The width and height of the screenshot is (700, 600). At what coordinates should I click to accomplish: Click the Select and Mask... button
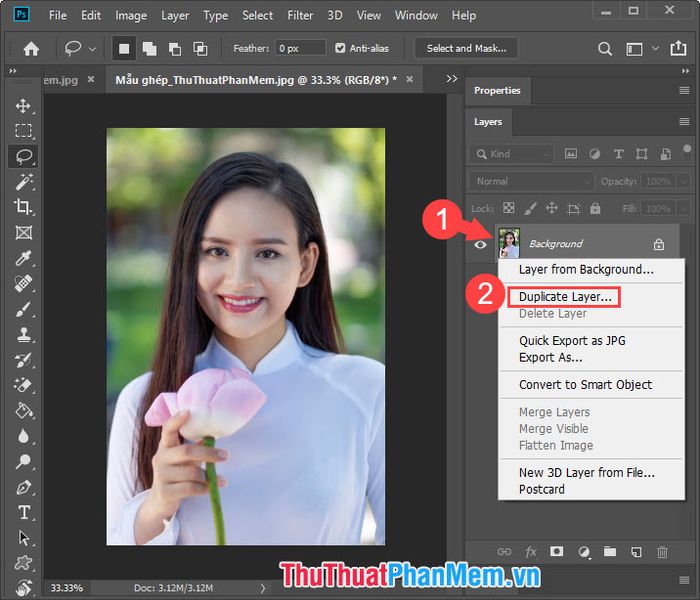click(466, 48)
